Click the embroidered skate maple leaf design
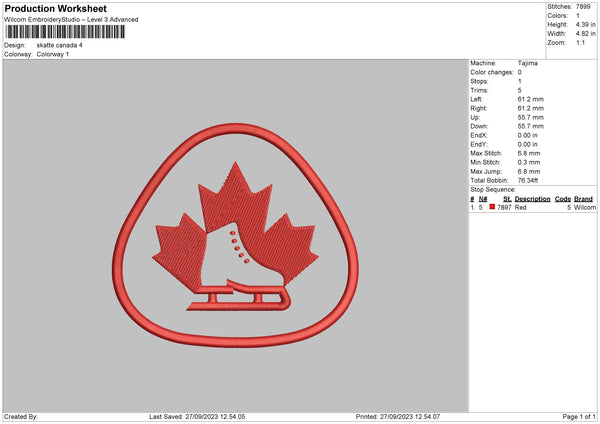Screen dimensions: 600x424 [x=236, y=235]
